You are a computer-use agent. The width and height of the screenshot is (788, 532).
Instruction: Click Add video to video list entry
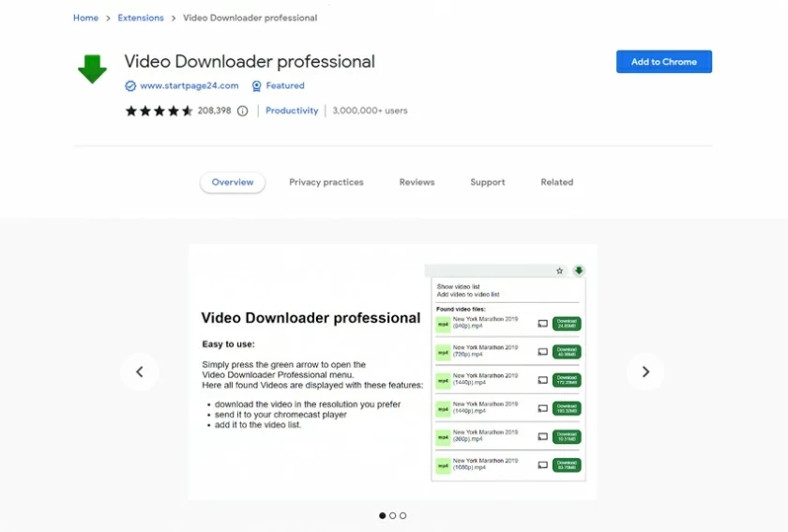(468, 295)
